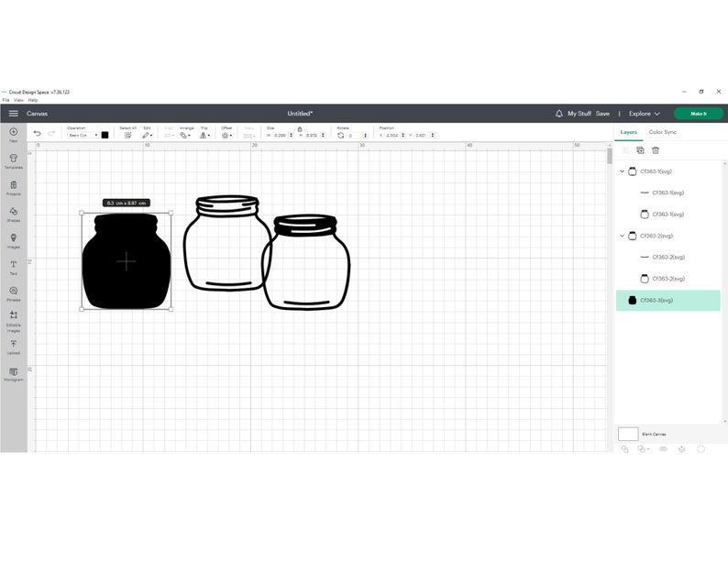Select the Cf363-1(svg) jar outline sub-layer
Viewport: 728px width, 585px height.
click(x=668, y=214)
